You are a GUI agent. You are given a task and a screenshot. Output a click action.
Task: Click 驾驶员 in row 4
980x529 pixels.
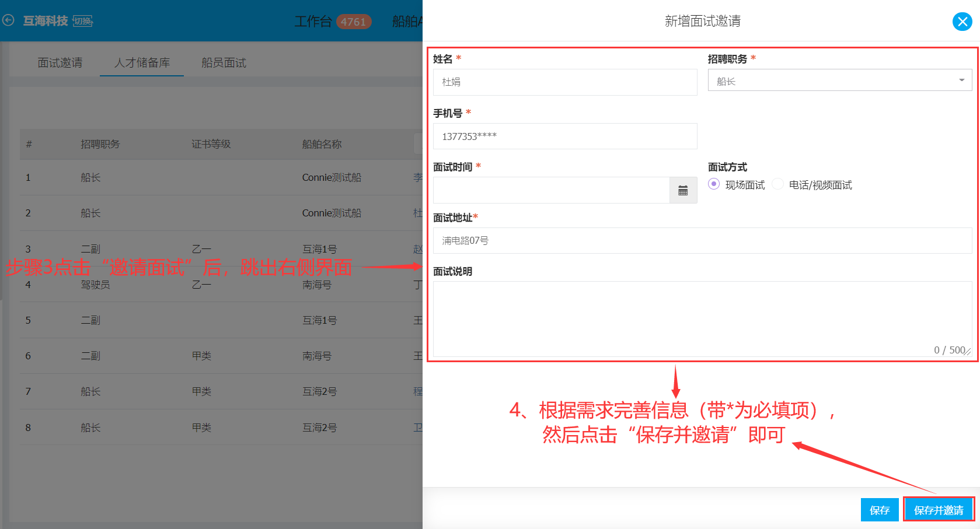click(95, 285)
